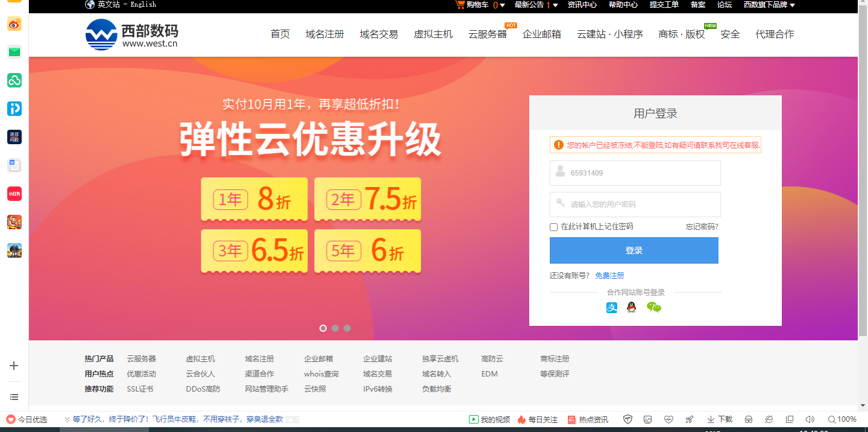This screenshot has height=432, width=868.
Task: Select the second banner carousel dot
Action: tap(335, 328)
